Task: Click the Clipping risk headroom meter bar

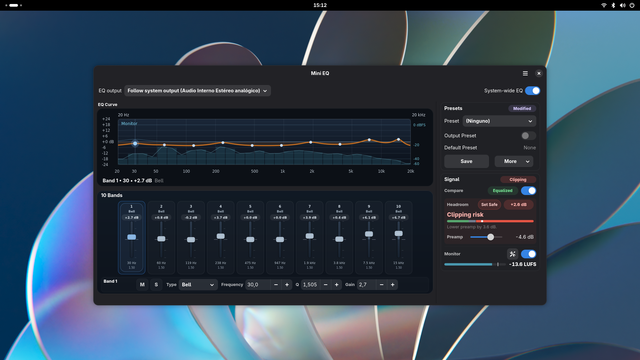Action: pos(490,221)
